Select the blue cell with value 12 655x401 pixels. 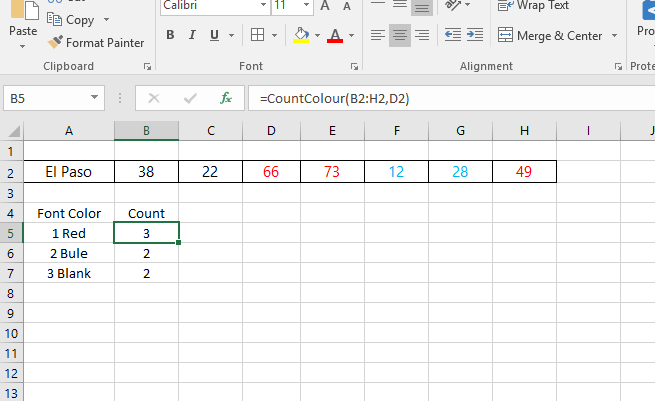(x=396, y=172)
